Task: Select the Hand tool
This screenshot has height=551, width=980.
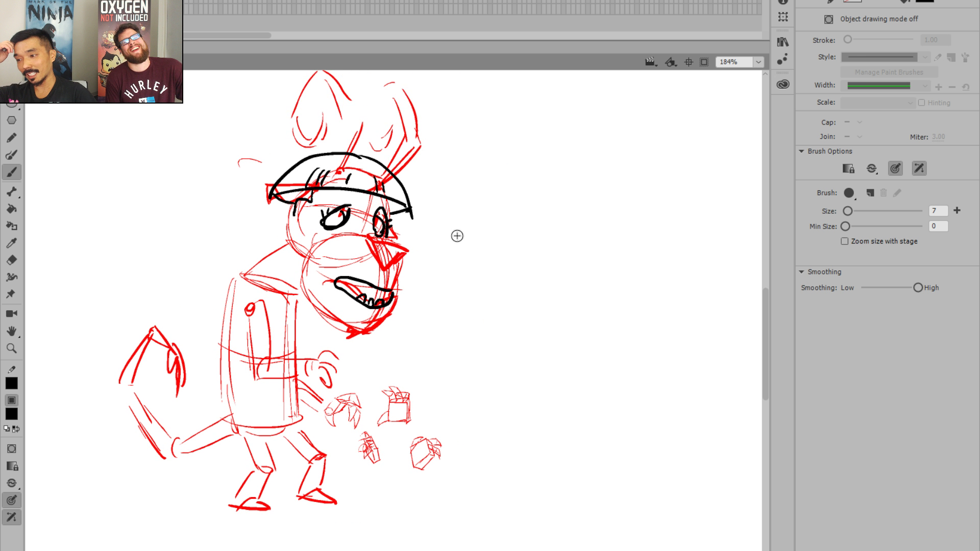Action: click(x=11, y=331)
